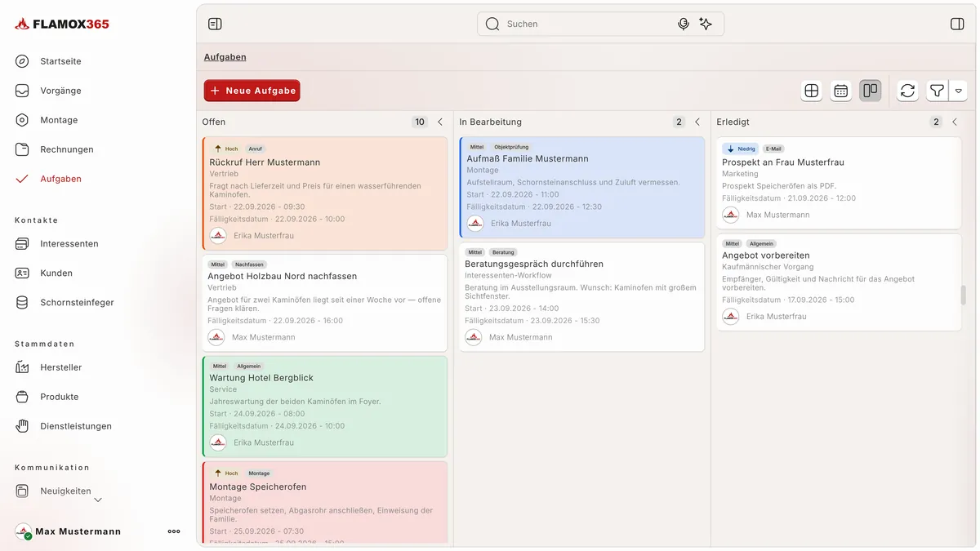980x551 pixels.
Task: Open Interessenten via its card icon
Action: pyautogui.click(x=22, y=243)
